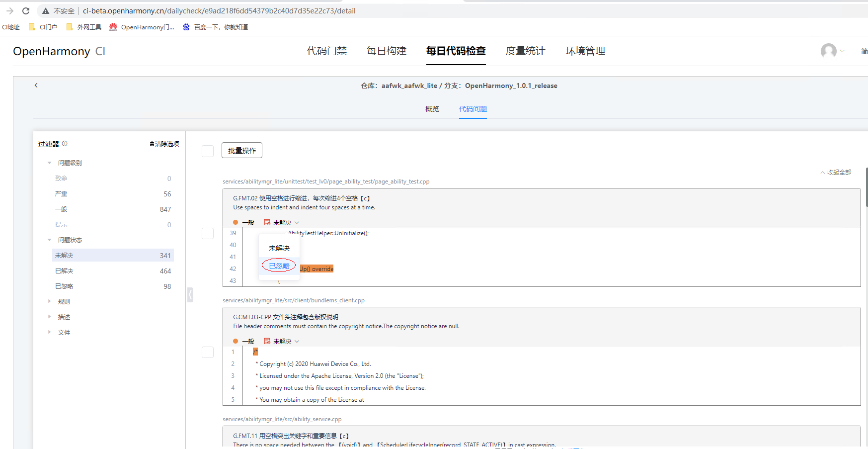Click the user avatar icon
The width and height of the screenshot is (868, 449).
[828, 51]
